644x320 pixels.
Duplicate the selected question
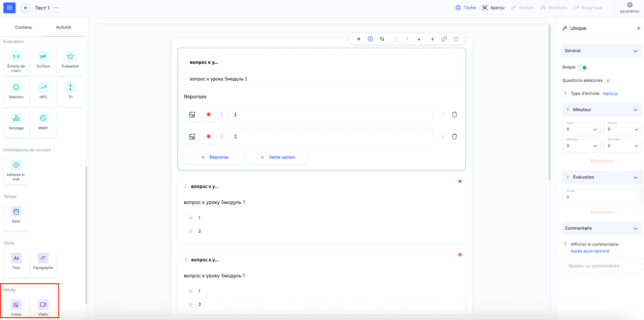(444, 39)
